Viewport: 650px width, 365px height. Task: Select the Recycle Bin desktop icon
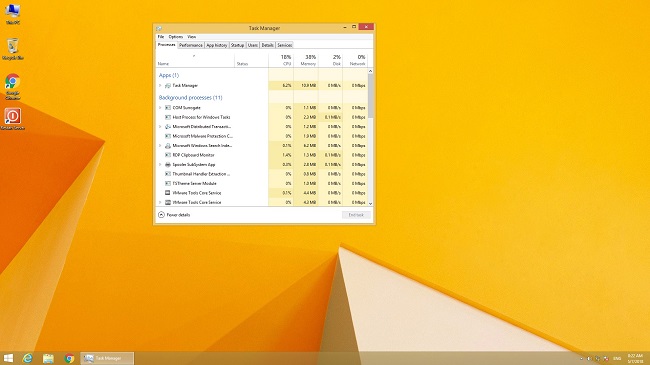[13, 49]
